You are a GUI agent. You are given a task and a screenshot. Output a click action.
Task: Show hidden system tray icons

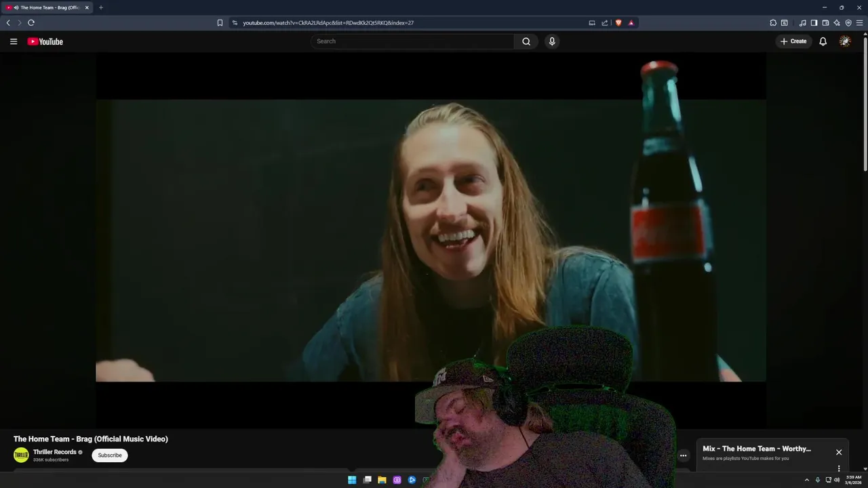coord(807,480)
